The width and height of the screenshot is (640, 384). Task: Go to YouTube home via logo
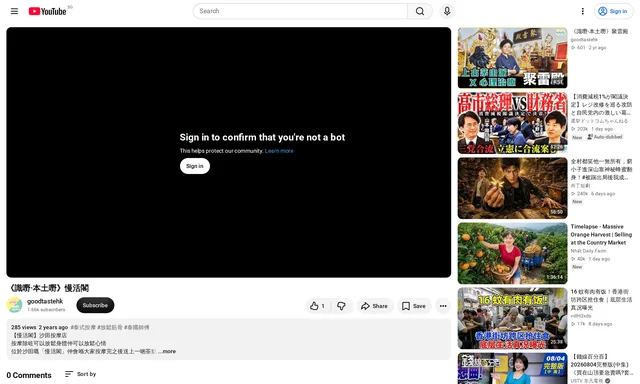tap(47, 11)
